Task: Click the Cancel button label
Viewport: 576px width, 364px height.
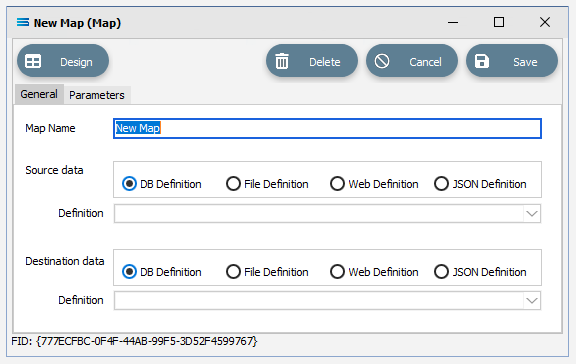Action: tap(425, 62)
